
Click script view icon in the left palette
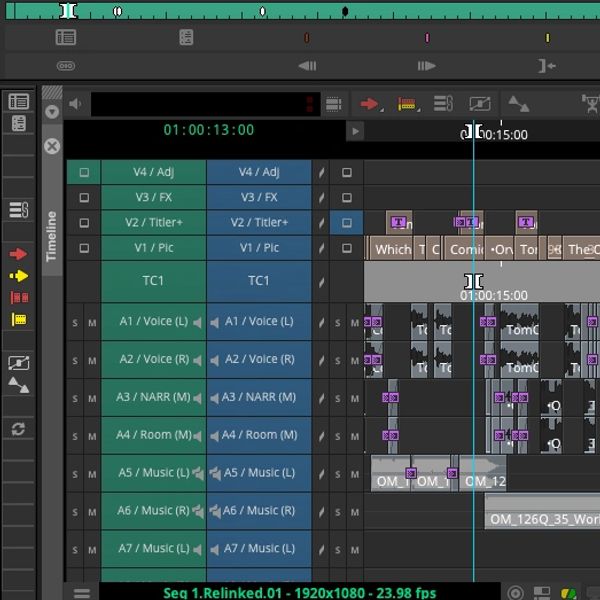click(x=19, y=123)
